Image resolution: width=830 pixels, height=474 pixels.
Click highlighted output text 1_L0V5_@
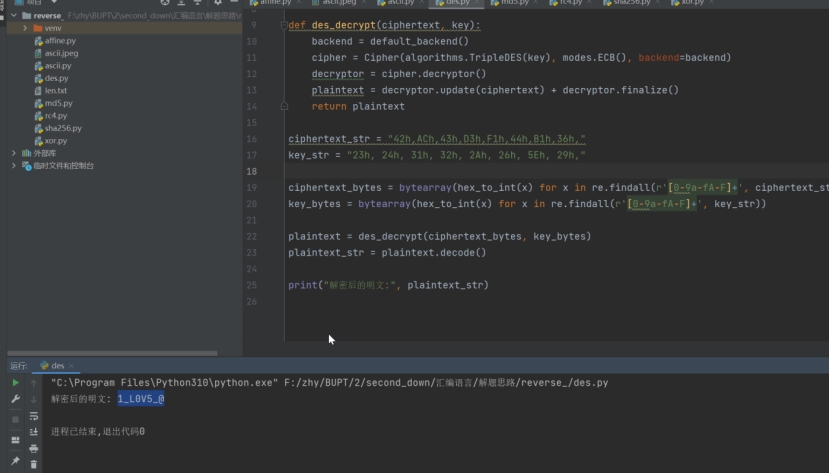tap(141, 399)
